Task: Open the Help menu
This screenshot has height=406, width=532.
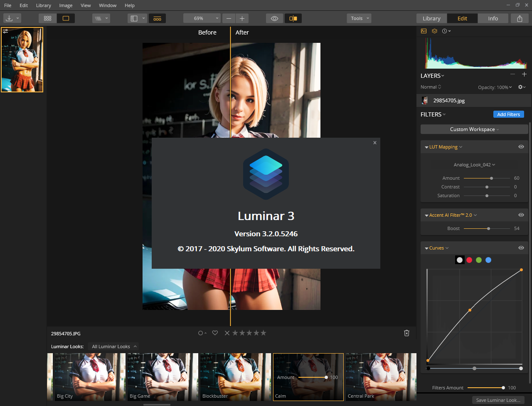Action: [x=130, y=5]
